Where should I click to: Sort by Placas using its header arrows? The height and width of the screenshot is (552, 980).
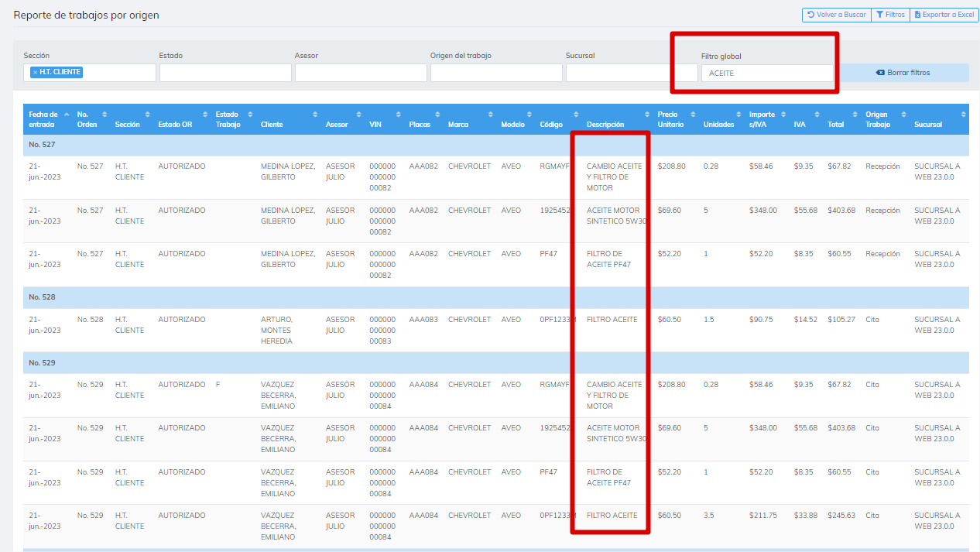[x=437, y=115]
